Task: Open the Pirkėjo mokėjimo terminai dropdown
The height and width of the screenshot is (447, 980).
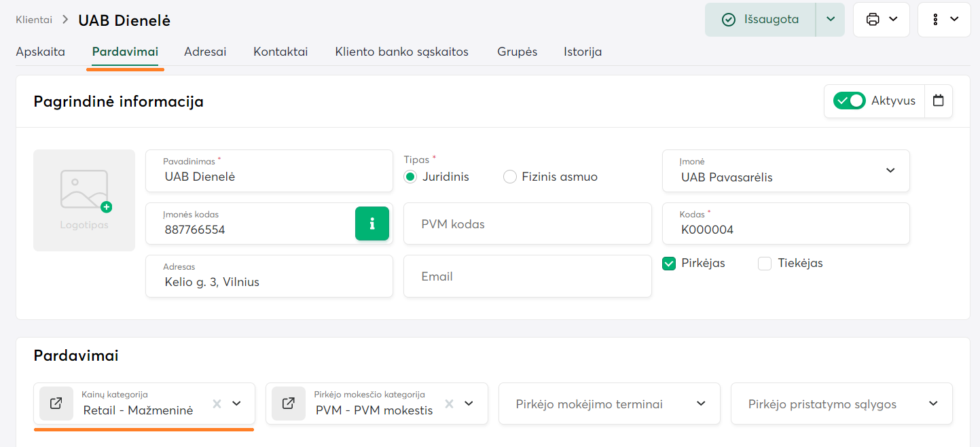Action: pos(701,404)
